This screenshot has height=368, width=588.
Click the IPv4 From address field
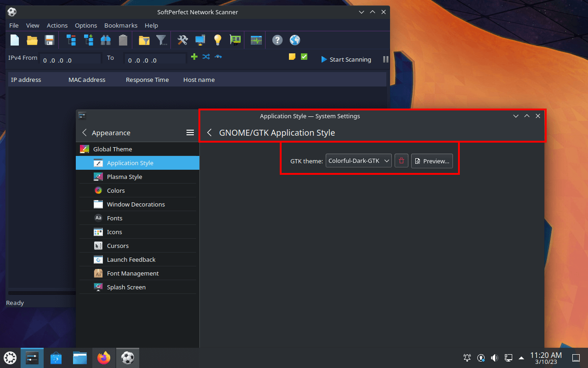pos(70,60)
